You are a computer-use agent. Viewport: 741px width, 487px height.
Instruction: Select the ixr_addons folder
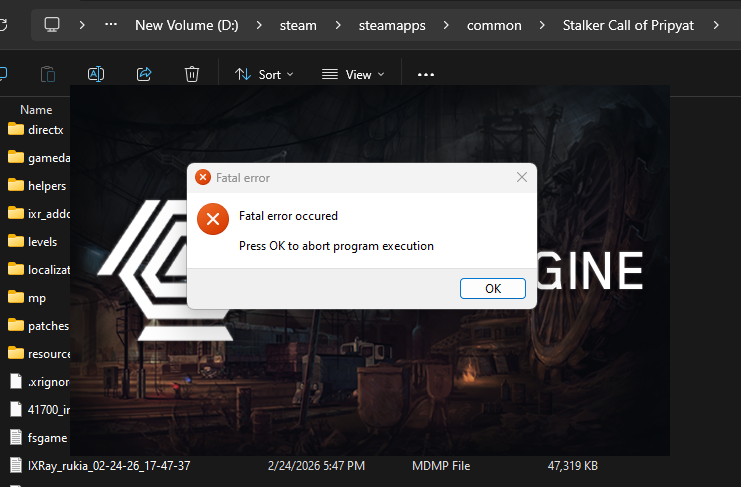click(x=49, y=214)
